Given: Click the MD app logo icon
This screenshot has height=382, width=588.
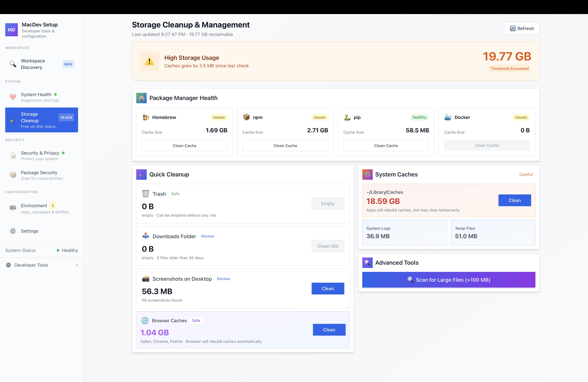Looking at the screenshot, I should pos(11,30).
